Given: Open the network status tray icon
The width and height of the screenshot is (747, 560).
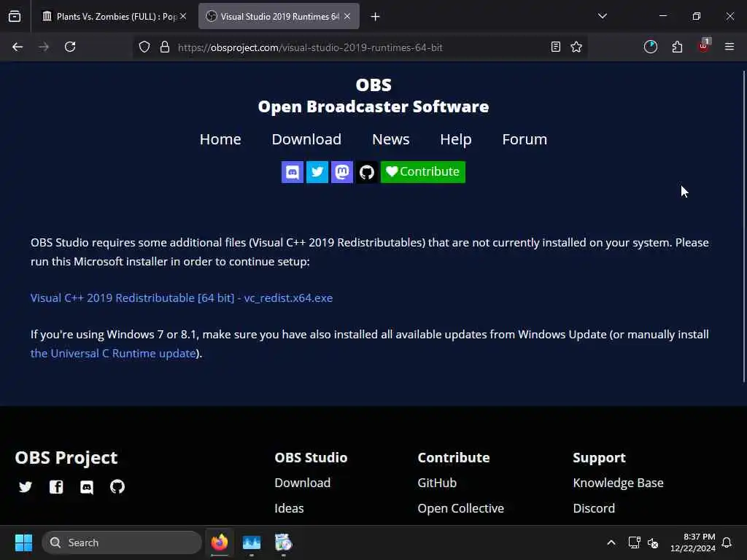Looking at the screenshot, I should pos(634,542).
